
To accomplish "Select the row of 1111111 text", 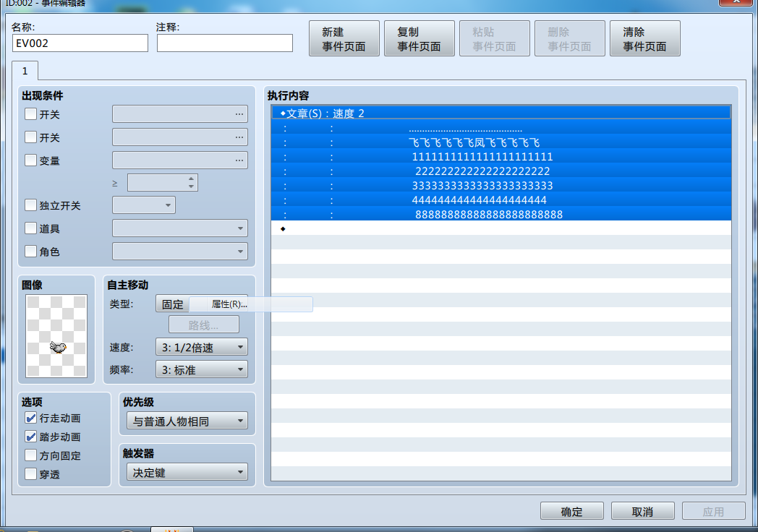I will coord(501,157).
